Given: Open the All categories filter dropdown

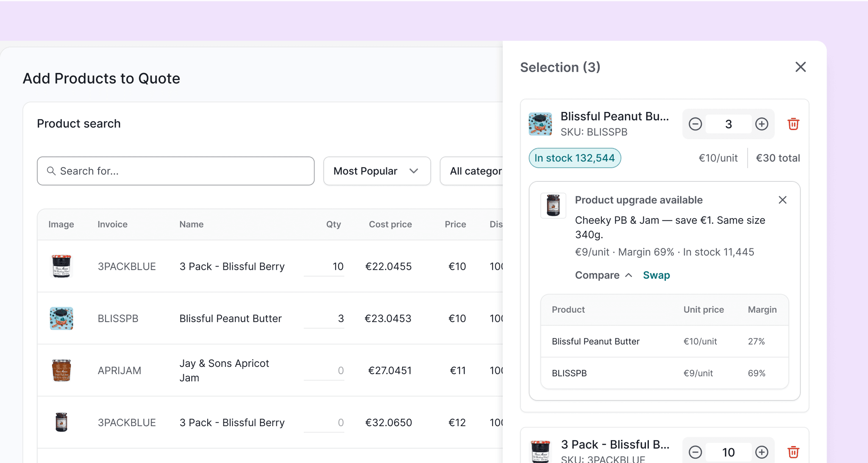Looking at the screenshot, I should click(471, 171).
